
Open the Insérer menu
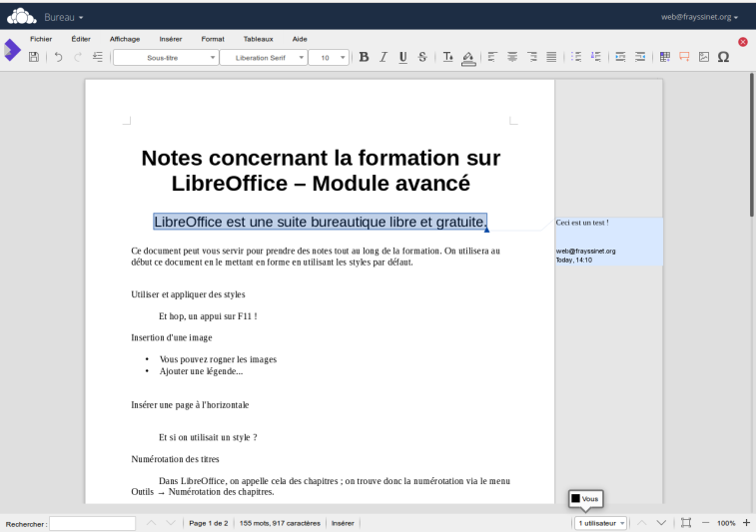[x=171, y=39]
